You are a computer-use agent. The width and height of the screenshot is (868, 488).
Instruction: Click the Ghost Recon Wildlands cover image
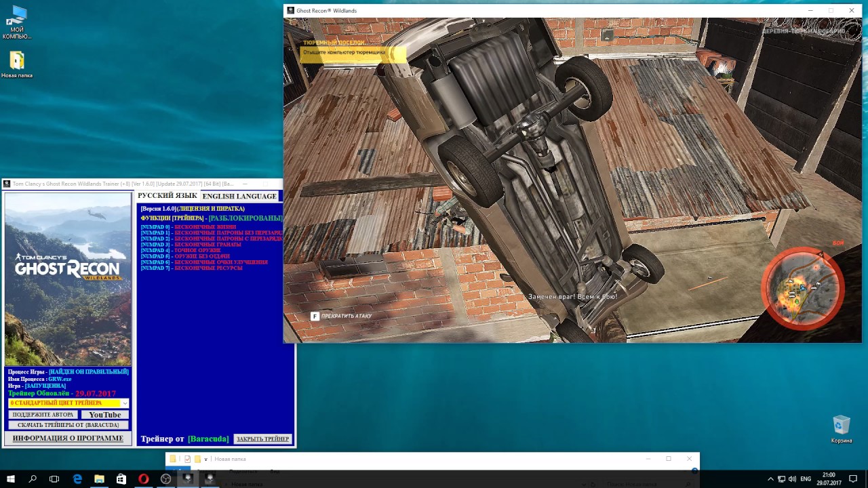click(68, 279)
